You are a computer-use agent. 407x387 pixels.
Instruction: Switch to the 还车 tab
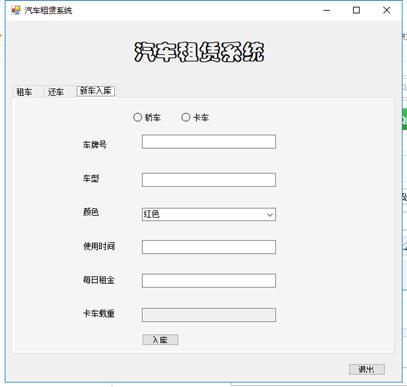click(56, 92)
